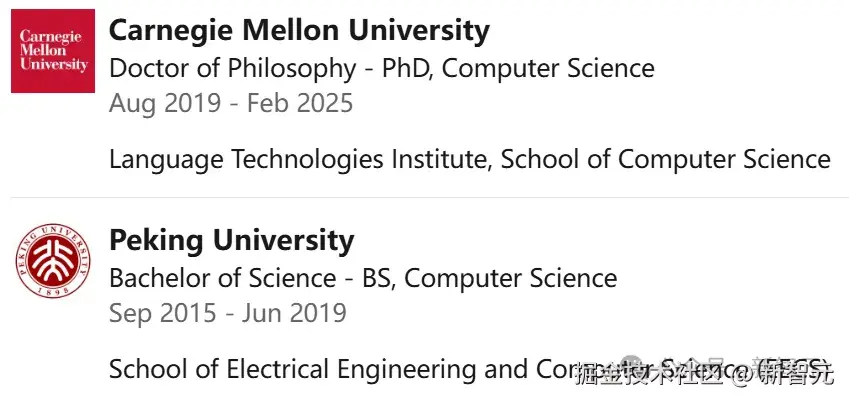Select the Aug 2019 start date
Viewport: 849px width, 402px height.
coord(165,103)
